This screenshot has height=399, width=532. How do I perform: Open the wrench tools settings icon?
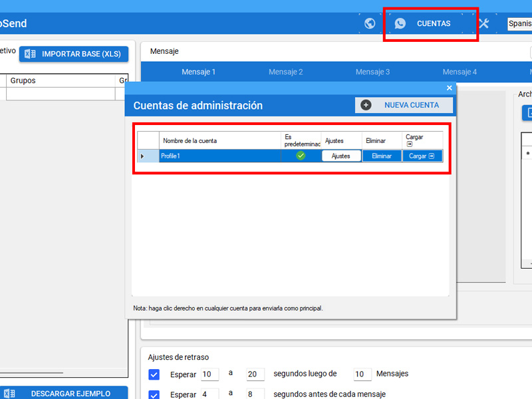coord(484,23)
